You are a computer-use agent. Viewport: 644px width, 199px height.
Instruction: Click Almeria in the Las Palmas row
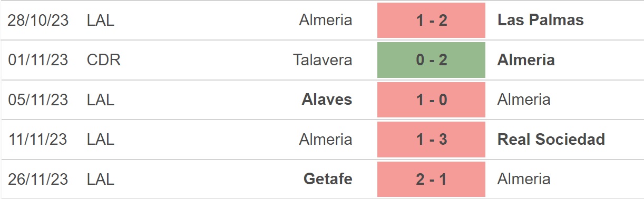click(x=326, y=20)
